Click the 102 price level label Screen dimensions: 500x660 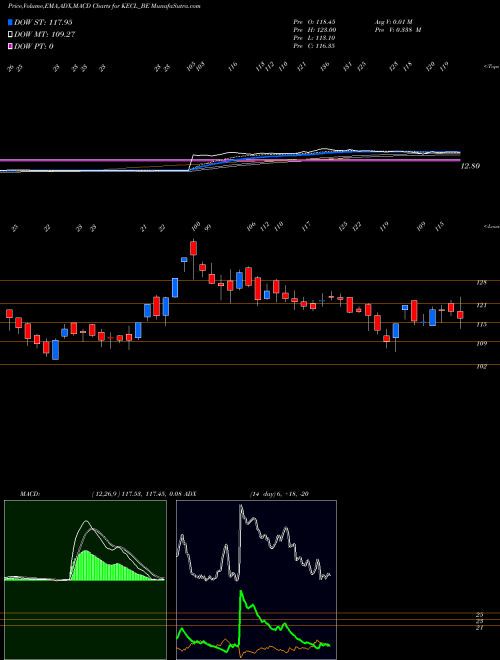(x=482, y=367)
